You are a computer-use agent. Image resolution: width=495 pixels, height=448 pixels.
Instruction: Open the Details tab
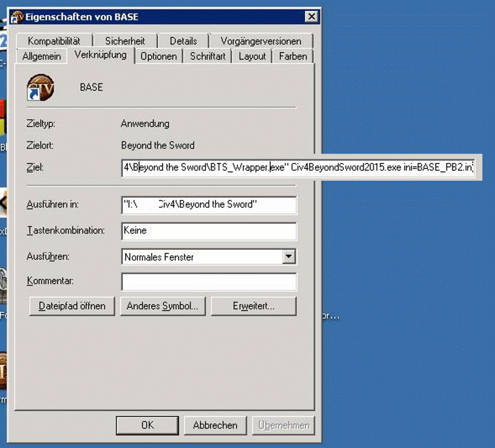tap(183, 41)
